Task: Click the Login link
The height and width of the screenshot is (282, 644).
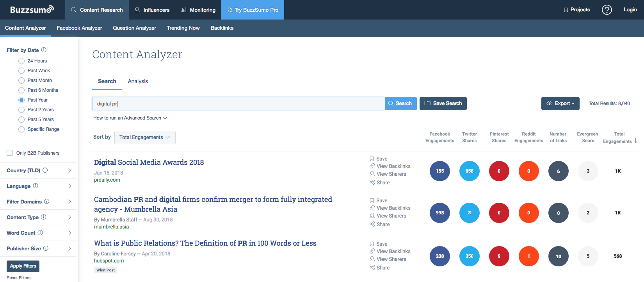Action: 630,10
